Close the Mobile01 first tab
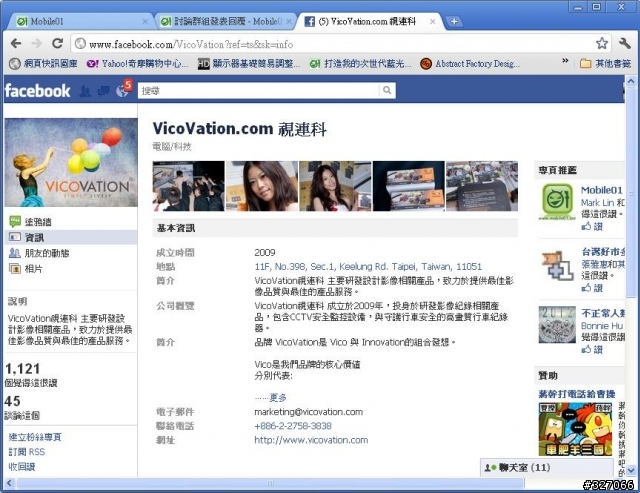The image size is (640, 493). [x=145, y=22]
